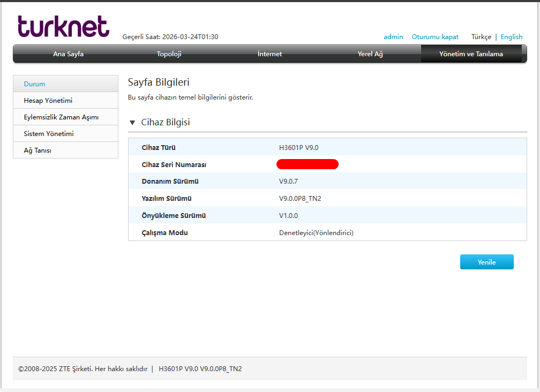
Task: Click the Donanım Sürümü label
Action: click(x=170, y=182)
